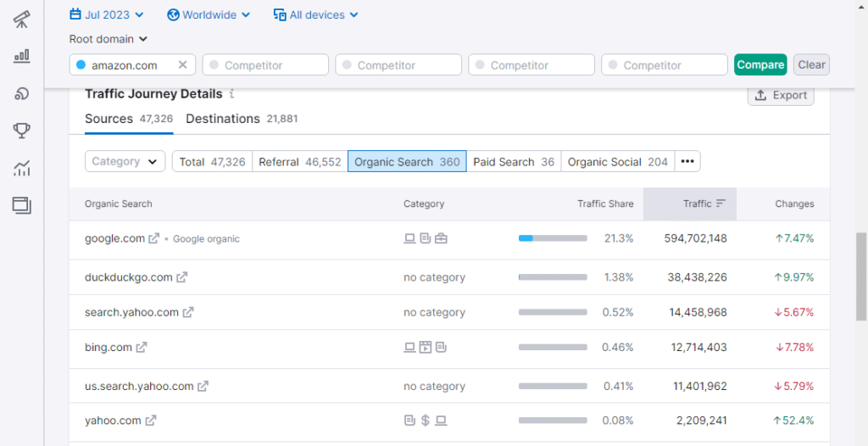Screen dimensions: 868x446
Task: Open the duckduckgo.com source link
Action: [129, 277]
